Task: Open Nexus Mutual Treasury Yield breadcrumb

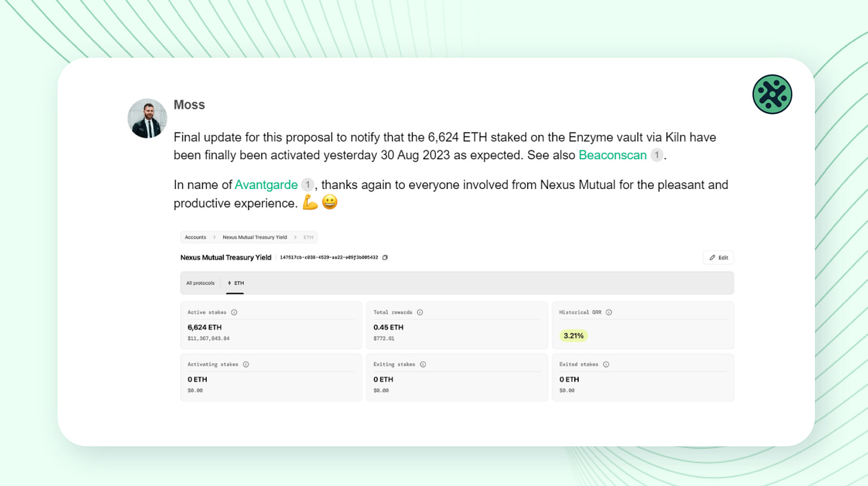Action: (x=255, y=237)
